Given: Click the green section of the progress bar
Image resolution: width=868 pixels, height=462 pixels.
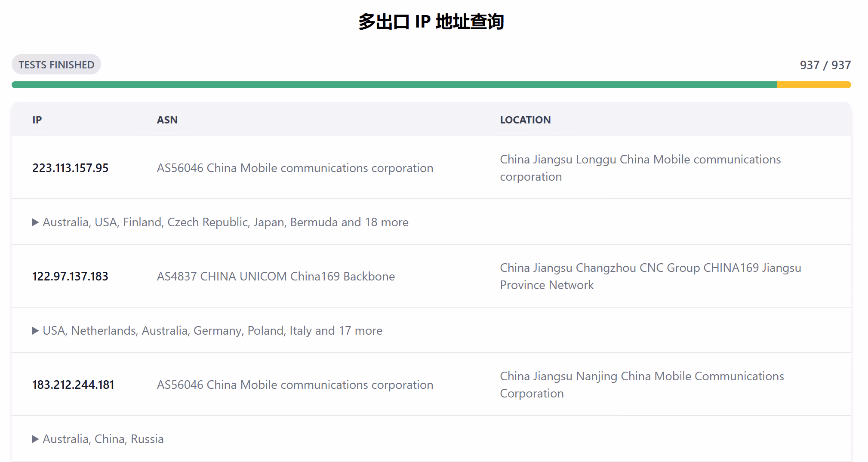Looking at the screenshot, I should 394,85.
